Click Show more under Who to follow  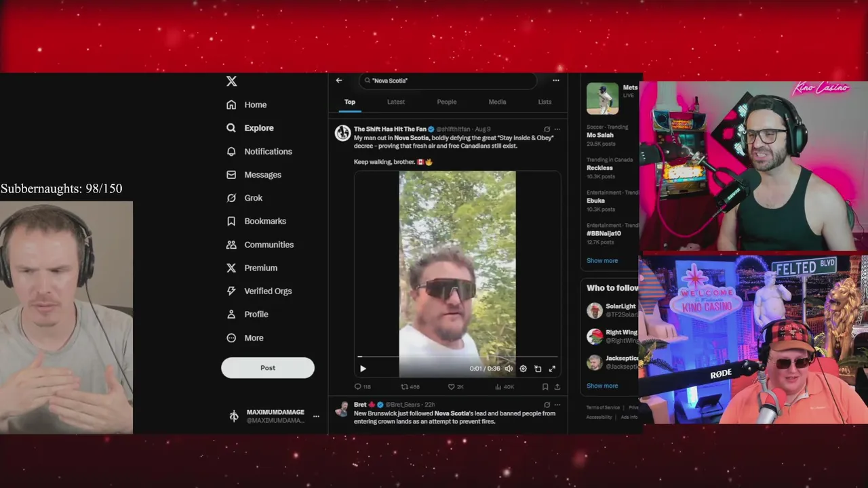(x=602, y=386)
